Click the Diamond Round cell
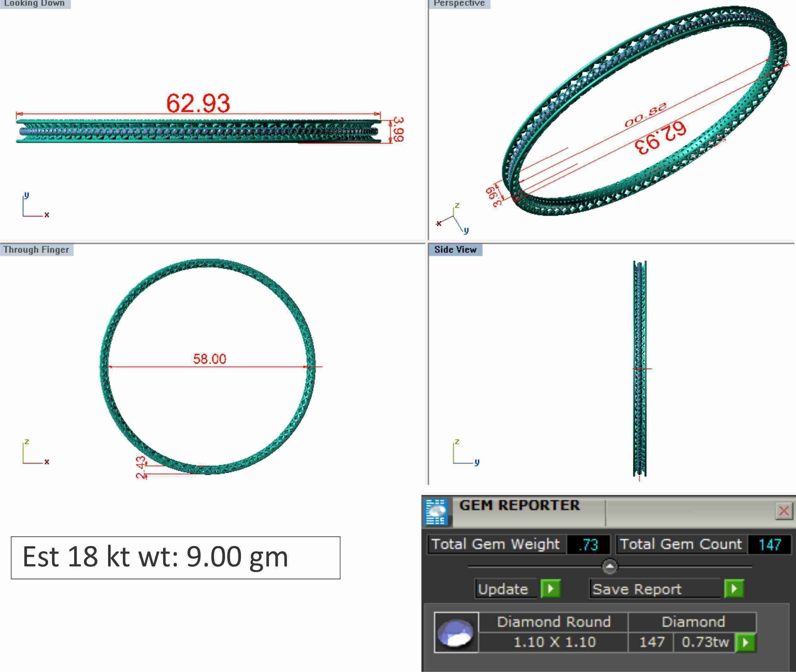The width and height of the screenshot is (796, 672). [553, 622]
